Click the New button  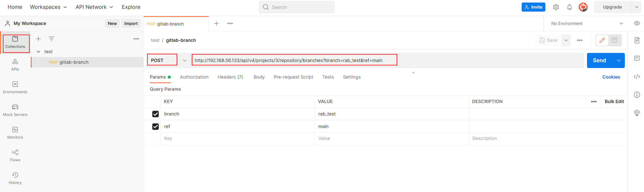pos(112,23)
